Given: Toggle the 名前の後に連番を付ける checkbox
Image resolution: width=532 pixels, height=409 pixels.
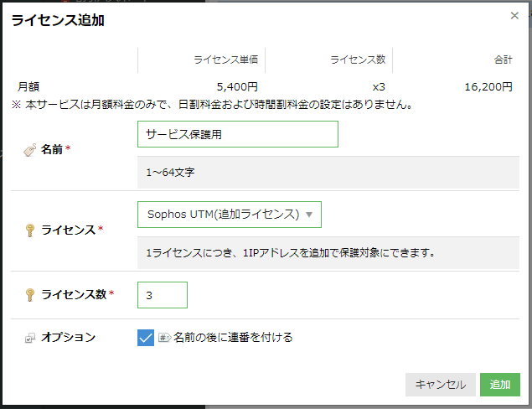Looking at the screenshot, I should (146, 338).
